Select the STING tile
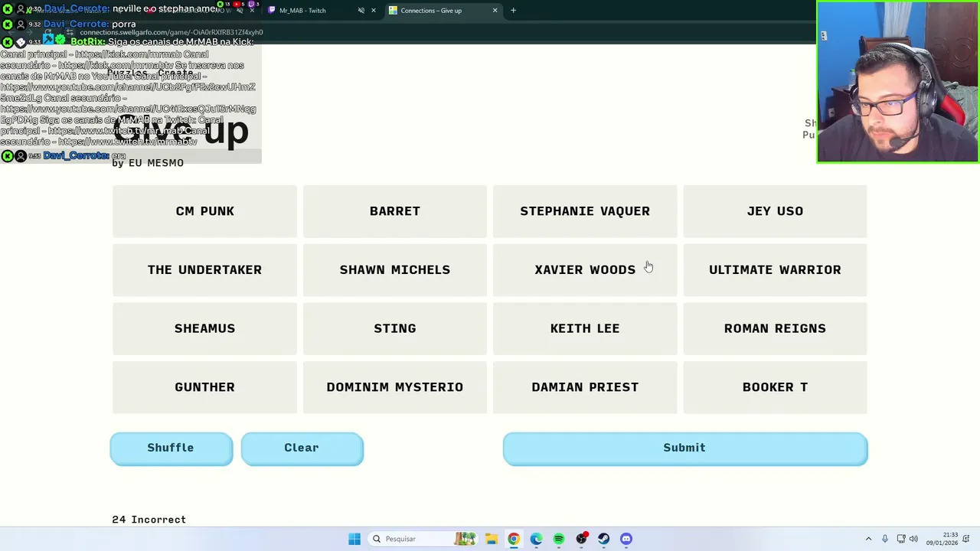 pyautogui.click(x=395, y=328)
